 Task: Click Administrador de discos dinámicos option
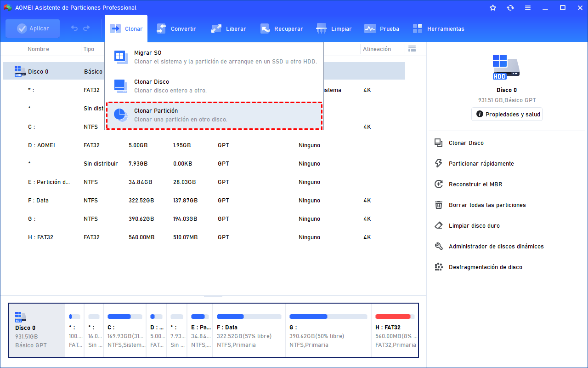tap(496, 247)
